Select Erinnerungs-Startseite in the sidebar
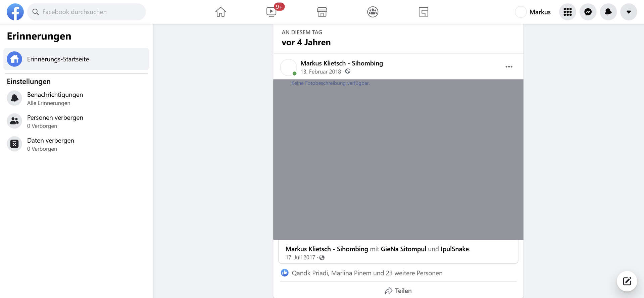The width and height of the screenshot is (644, 298). (76, 59)
